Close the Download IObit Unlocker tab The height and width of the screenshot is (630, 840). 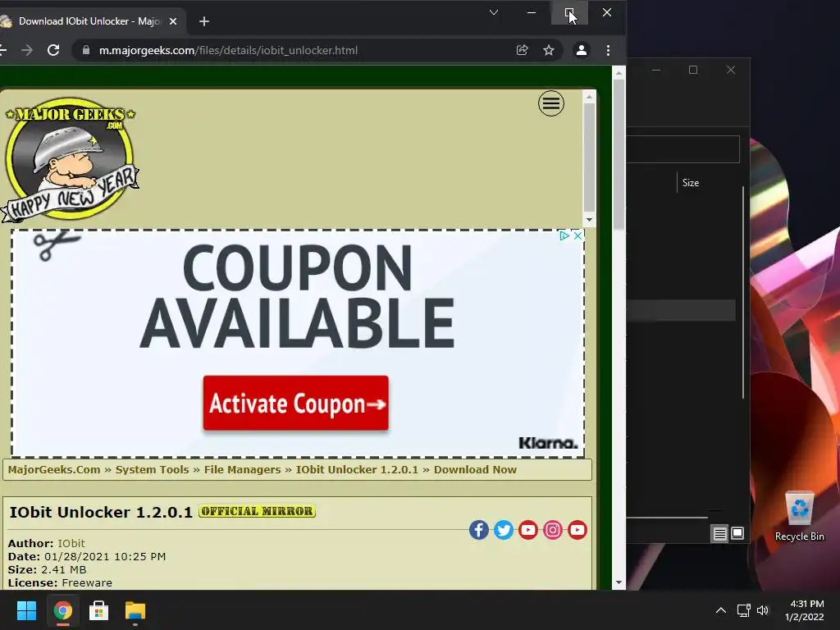coord(173,21)
